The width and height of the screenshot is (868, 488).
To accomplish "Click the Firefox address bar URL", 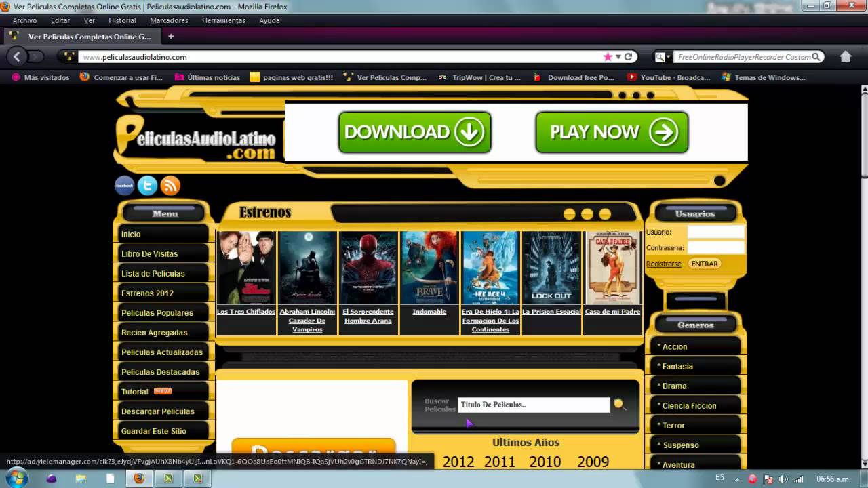I will pos(339,57).
